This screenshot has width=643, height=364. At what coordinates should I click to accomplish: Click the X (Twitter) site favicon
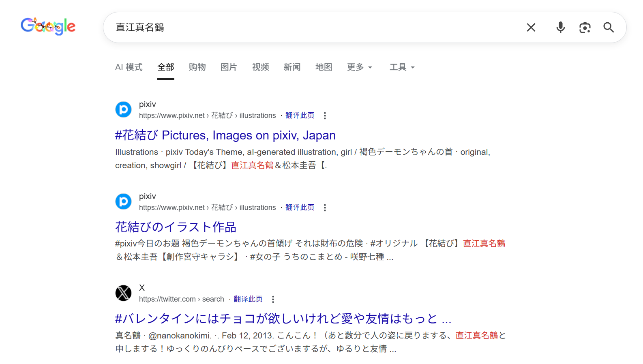(124, 293)
